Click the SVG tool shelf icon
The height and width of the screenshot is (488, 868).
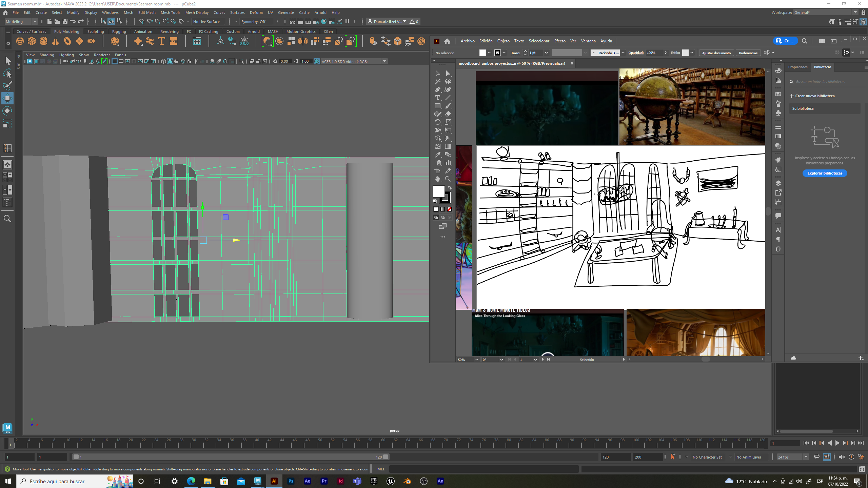174,41
